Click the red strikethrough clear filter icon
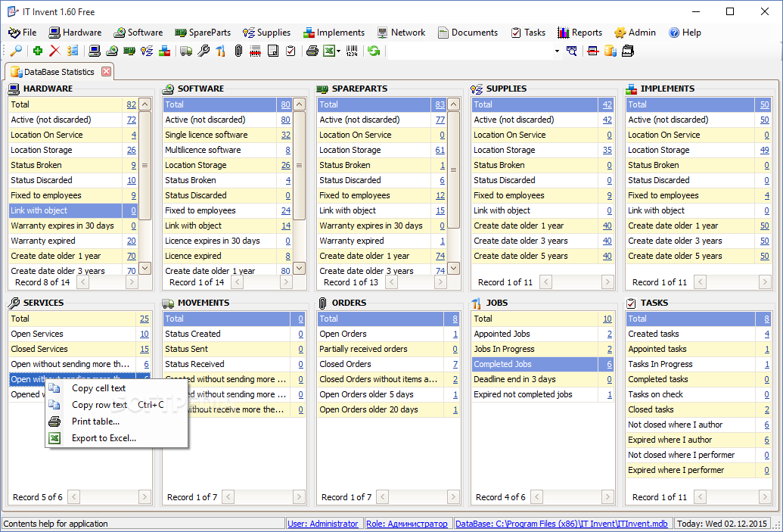 tap(593, 51)
